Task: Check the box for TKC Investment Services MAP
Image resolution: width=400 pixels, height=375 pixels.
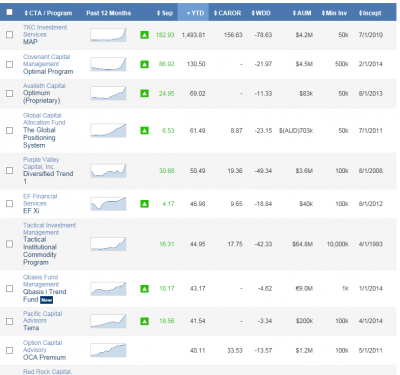Action: click(10, 35)
